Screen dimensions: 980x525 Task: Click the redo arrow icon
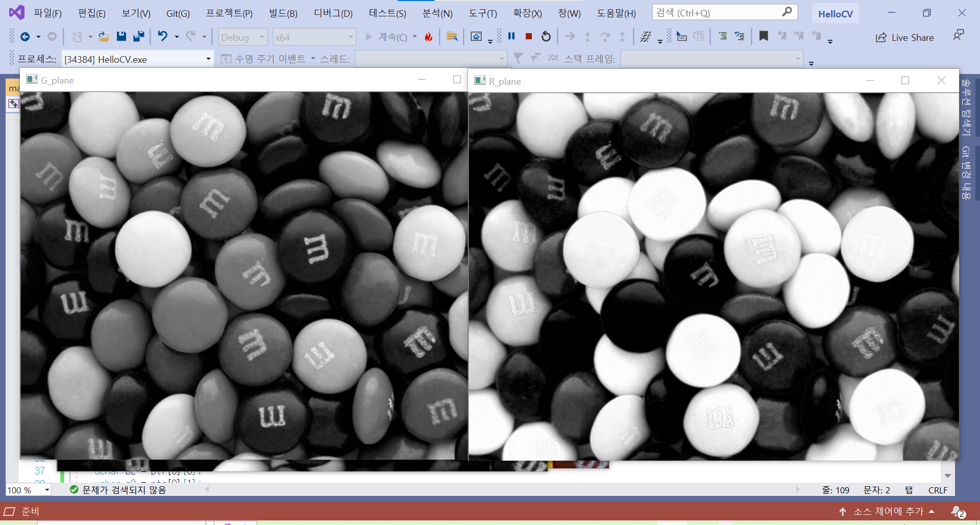pyautogui.click(x=190, y=37)
